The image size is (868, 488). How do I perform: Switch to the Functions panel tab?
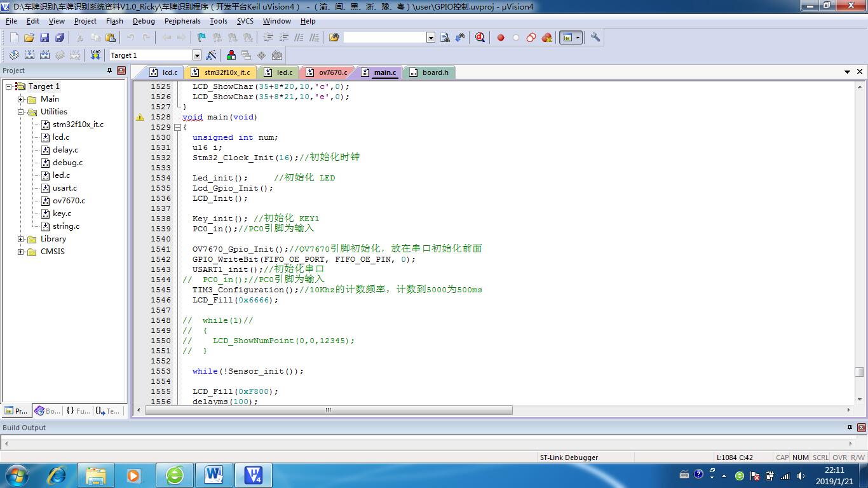pyautogui.click(x=78, y=411)
